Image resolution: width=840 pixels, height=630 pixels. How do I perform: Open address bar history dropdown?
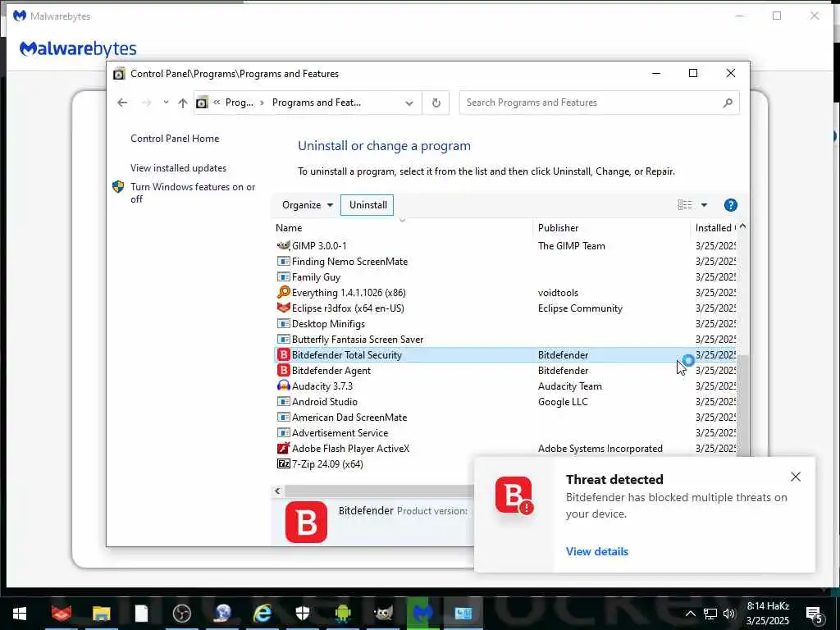coord(409,103)
